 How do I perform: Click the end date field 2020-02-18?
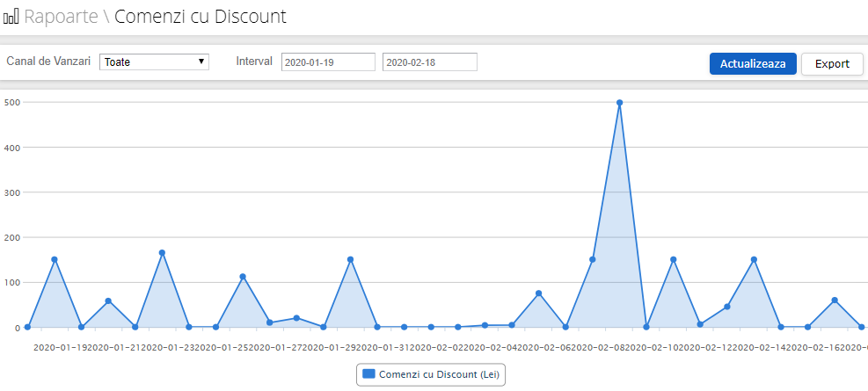tap(429, 62)
